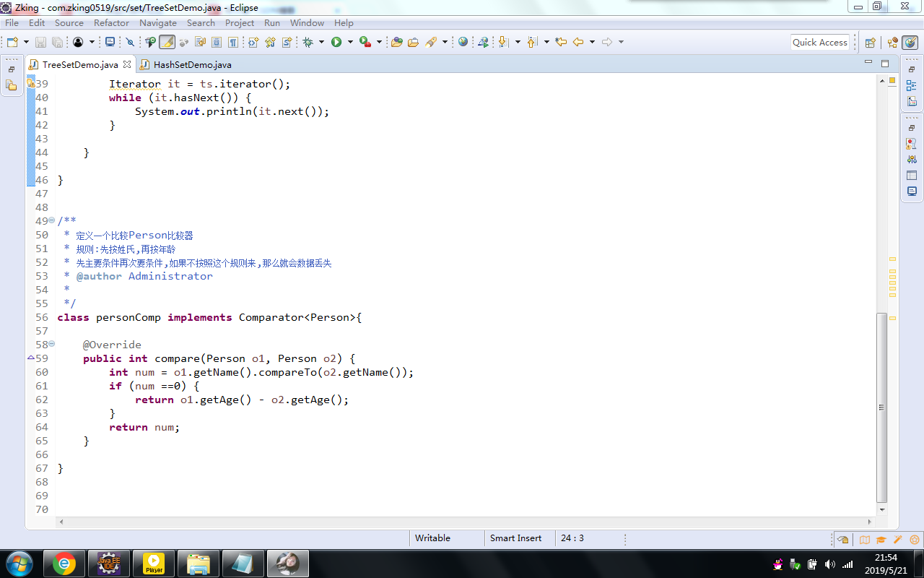924x578 pixels.
Task: Click the Properties view sliders icon
Action: click(912, 159)
